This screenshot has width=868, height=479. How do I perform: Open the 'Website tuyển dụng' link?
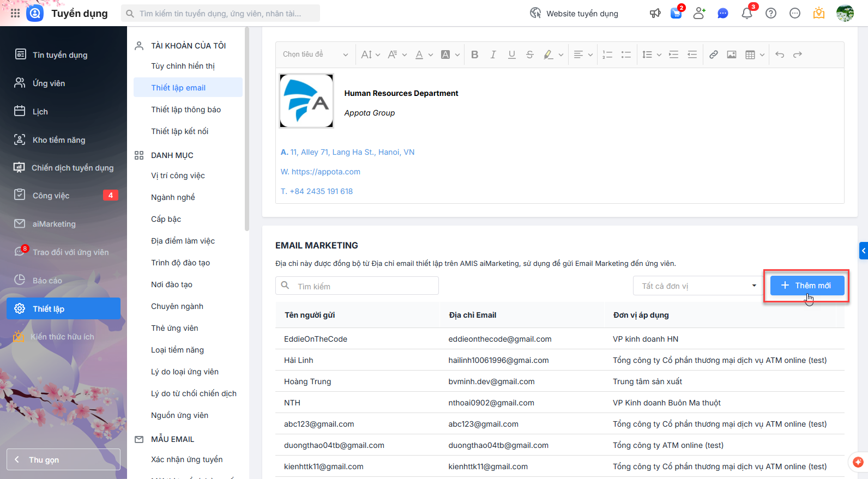[575, 14]
